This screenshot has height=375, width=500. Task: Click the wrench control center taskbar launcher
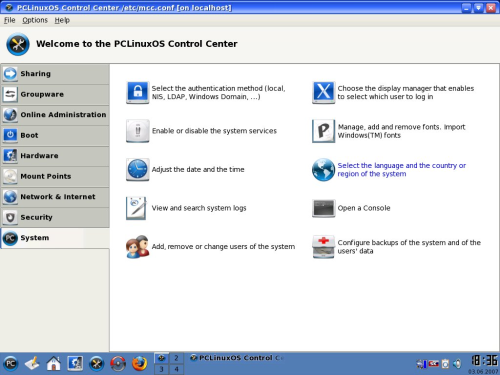click(x=97, y=363)
